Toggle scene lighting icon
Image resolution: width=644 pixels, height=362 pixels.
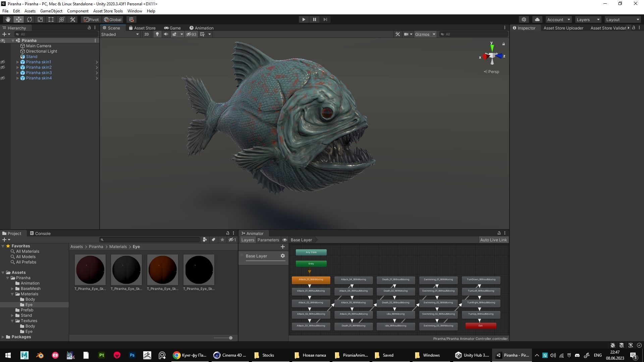[x=157, y=34]
